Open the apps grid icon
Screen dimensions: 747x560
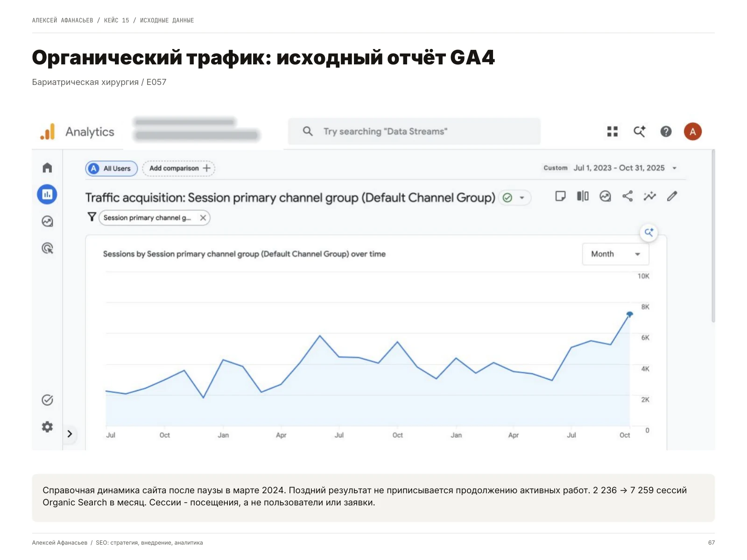tap(613, 132)
